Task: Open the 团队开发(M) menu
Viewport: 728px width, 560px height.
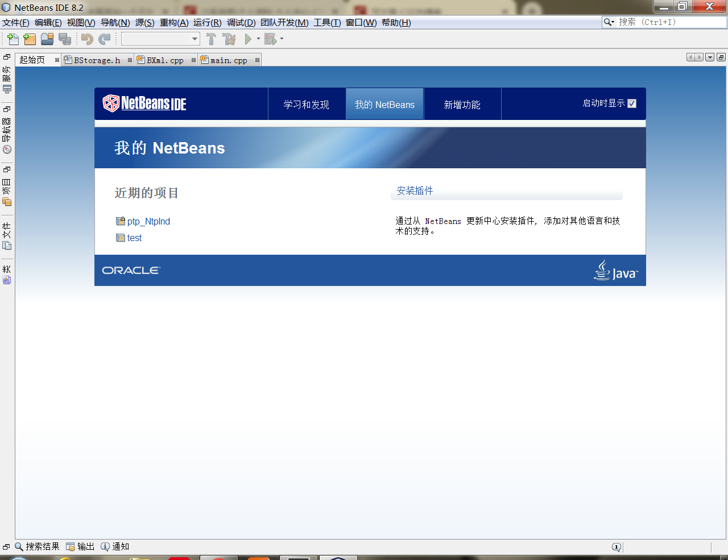Action: (284, 23)
